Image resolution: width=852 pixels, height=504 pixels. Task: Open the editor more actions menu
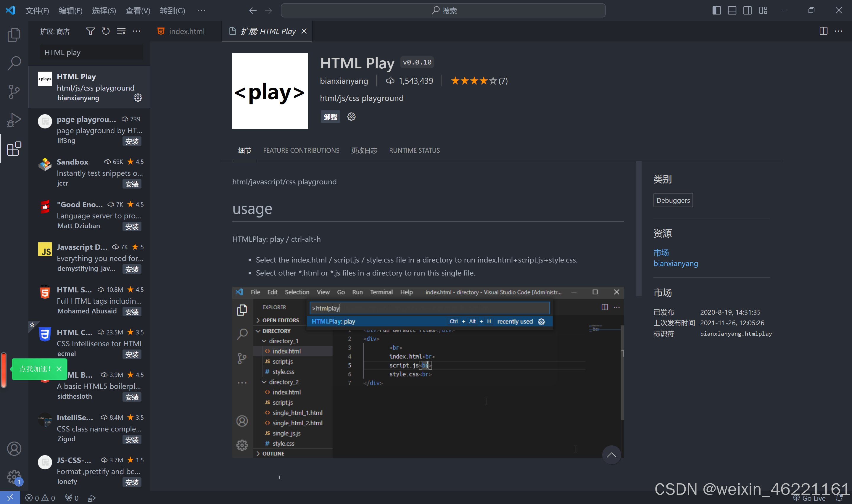tap(839, 31)
